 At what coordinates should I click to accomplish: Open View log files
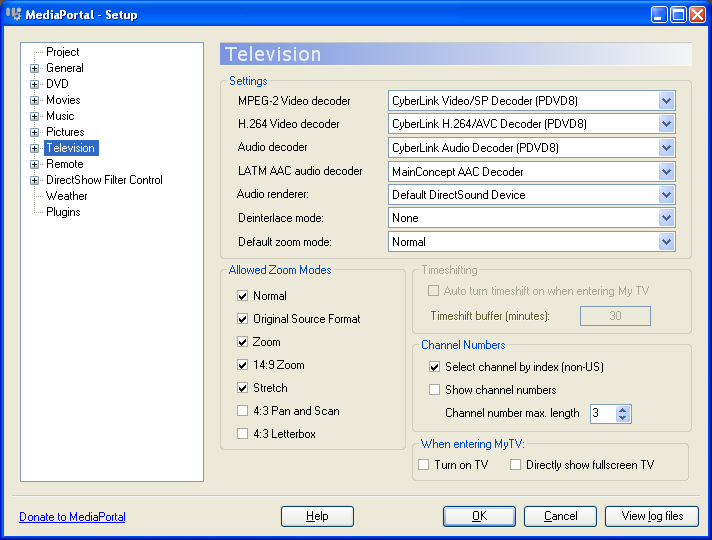[x=652, y=516]
